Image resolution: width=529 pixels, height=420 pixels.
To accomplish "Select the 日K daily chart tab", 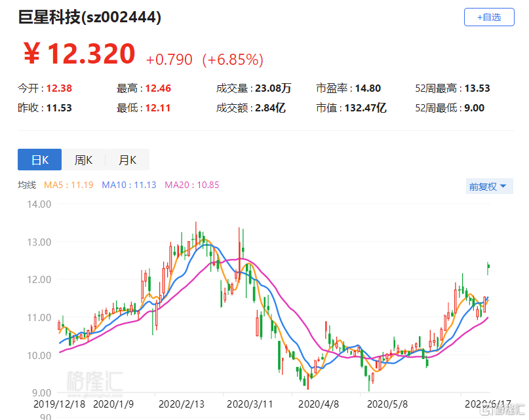I will 39,160.
